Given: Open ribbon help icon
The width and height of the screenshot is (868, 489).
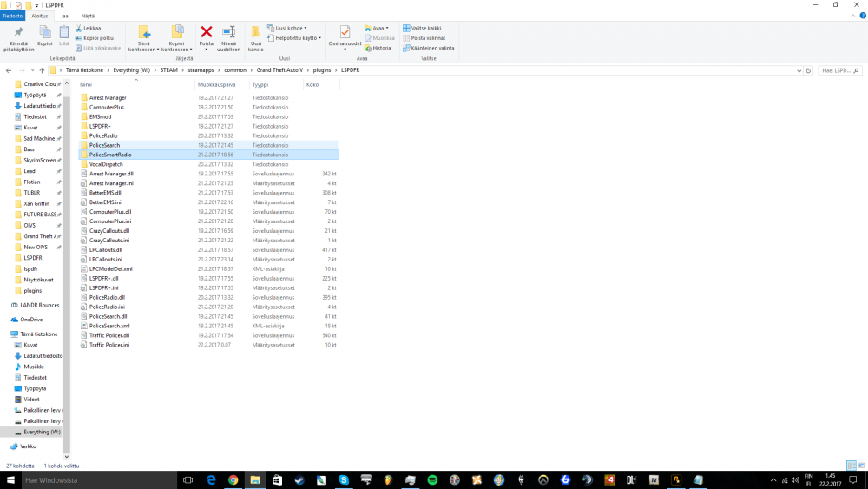Looking at the screenshot, I should pos(863,16).
